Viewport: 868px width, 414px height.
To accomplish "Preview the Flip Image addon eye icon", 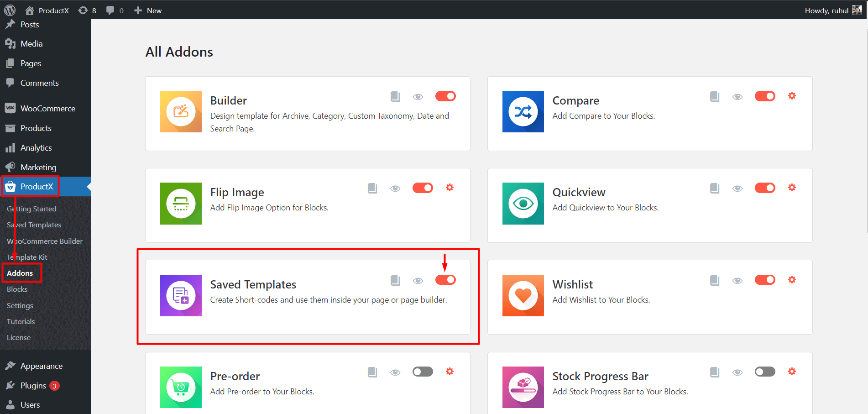I will [395, 189].
